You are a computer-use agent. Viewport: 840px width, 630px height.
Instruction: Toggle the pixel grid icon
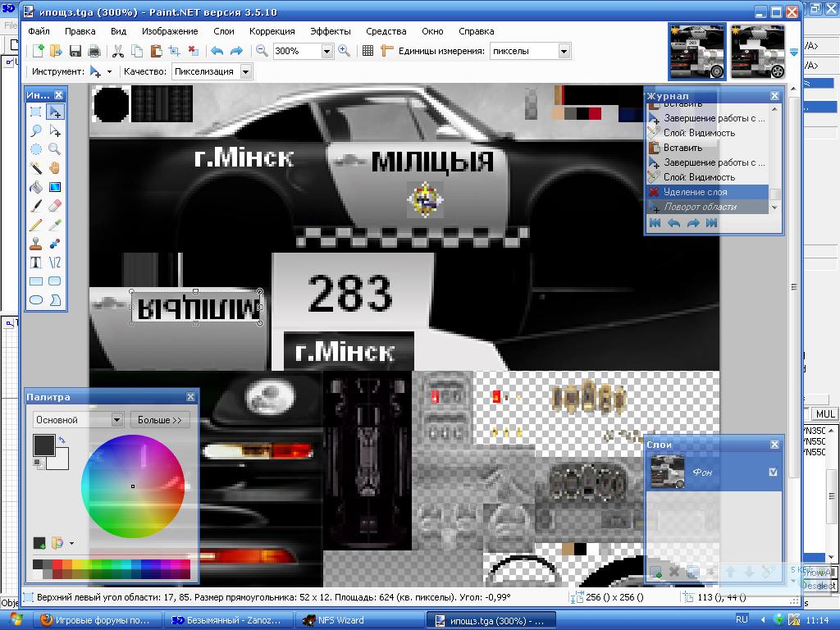coord(367,51)
